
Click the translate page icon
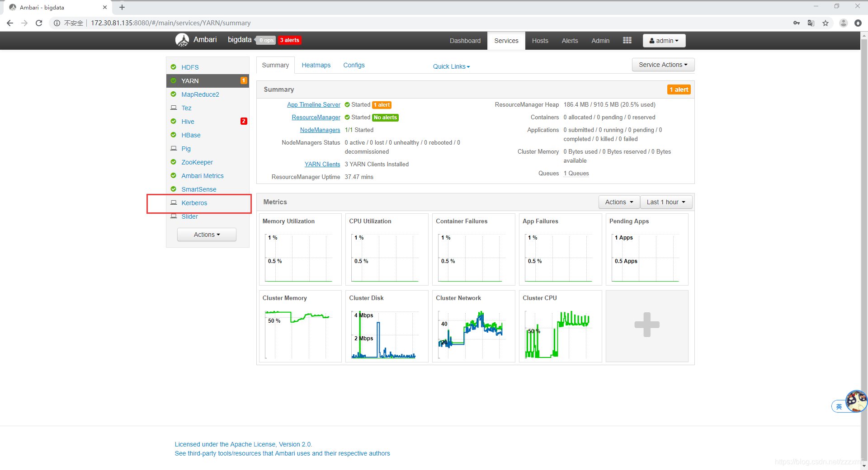coord(811,23)
